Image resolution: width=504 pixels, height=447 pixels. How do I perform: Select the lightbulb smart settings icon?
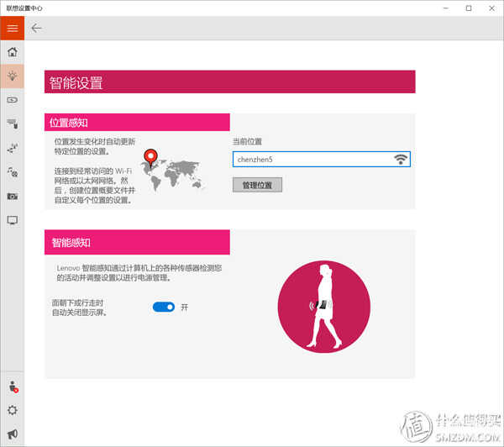[x=13, y=76]
